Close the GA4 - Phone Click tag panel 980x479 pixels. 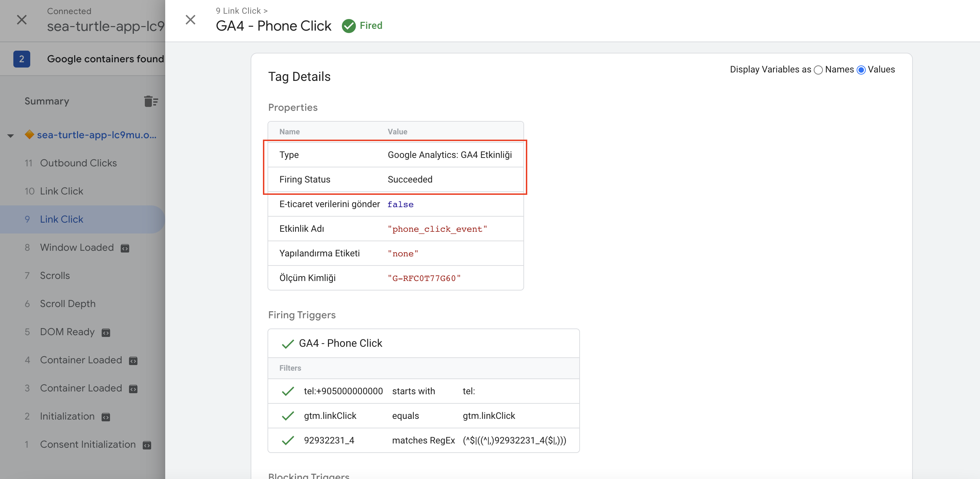tap(190, 20)
